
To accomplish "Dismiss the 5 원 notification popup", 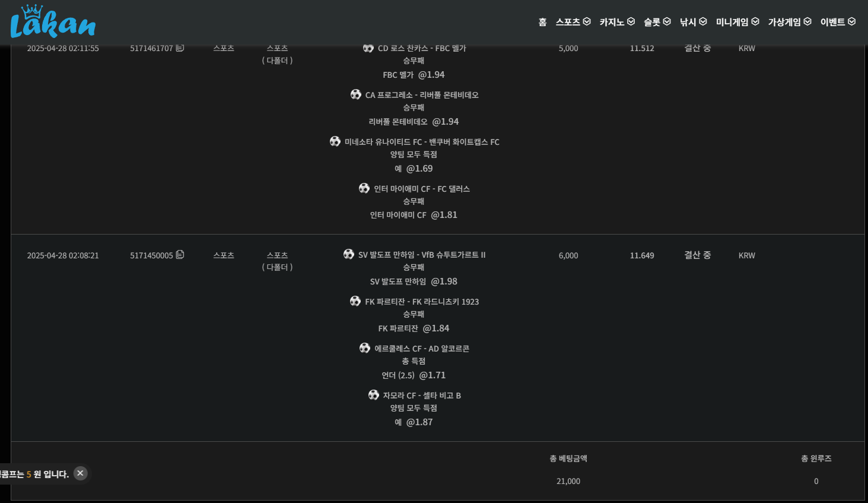I will click(80, 473).
